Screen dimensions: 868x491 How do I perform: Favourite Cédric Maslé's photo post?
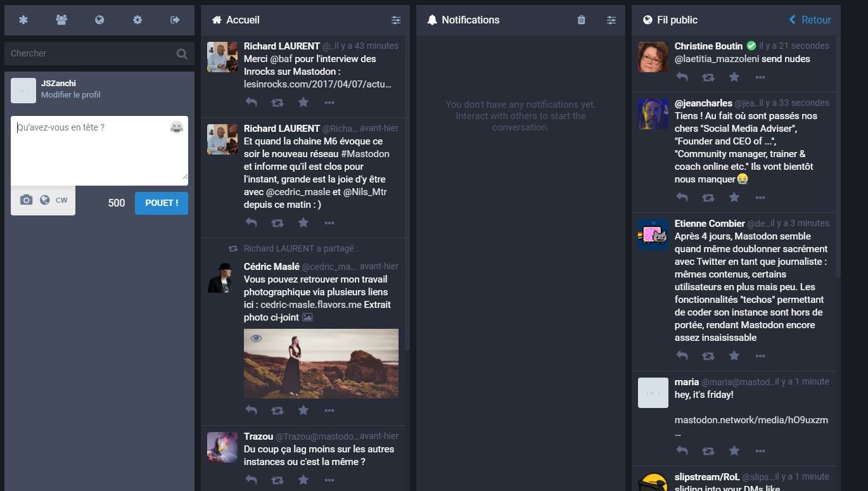303,410
